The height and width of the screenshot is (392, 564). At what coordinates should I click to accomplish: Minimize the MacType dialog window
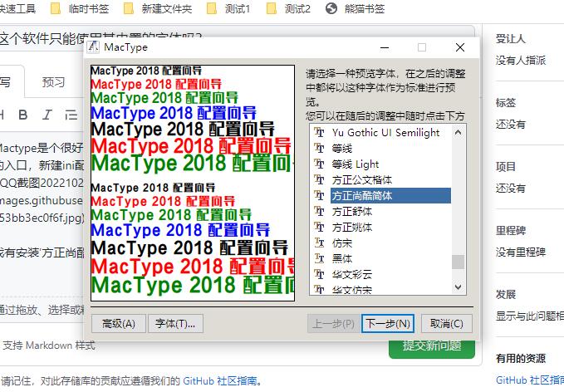pos(385,47)
